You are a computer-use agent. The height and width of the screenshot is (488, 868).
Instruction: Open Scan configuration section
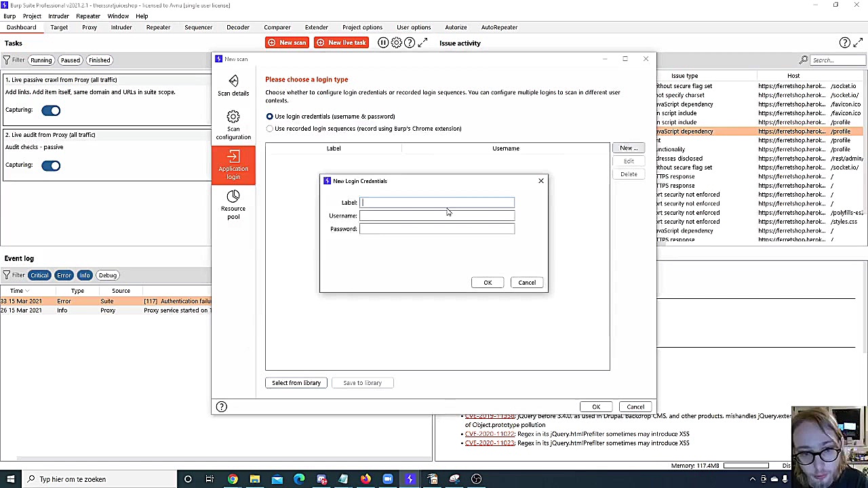[233, 125]
